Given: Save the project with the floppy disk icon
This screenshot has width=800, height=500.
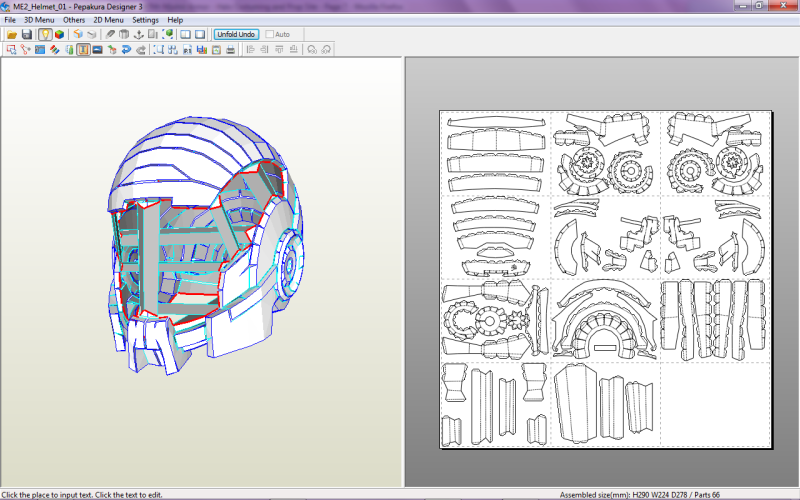Looking at the screenshot, I should (x=27, y=34).
